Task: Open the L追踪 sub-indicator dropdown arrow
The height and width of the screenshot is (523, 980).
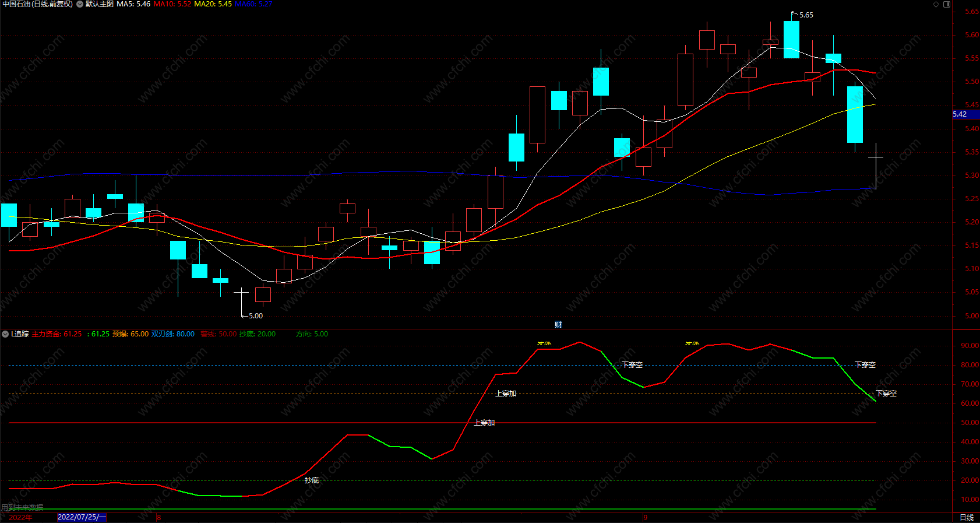Action: click(x=5, y=334)
